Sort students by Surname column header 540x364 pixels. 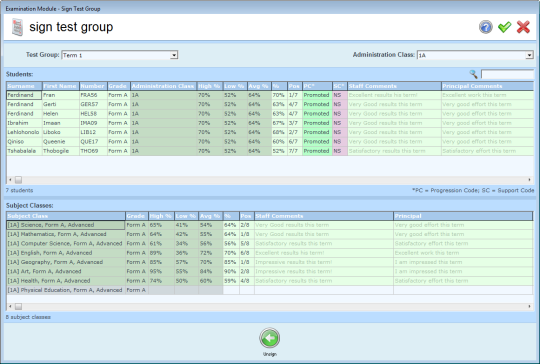(24, 86)
